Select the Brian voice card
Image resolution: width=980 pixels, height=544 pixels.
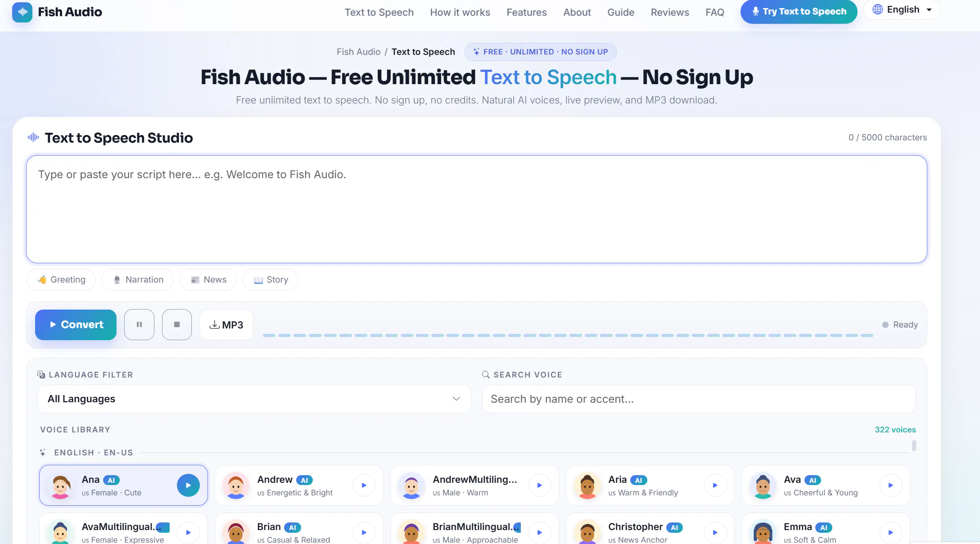(299, 529)
